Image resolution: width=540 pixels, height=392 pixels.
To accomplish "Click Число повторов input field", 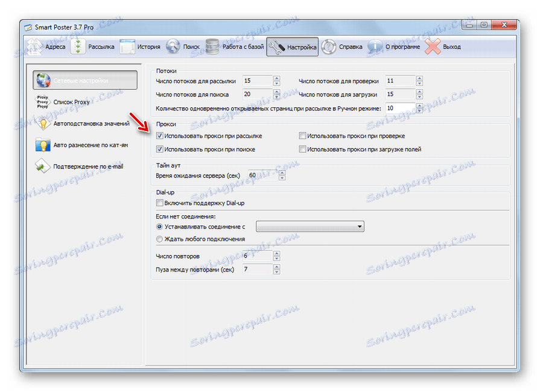I will coord(258,256).
